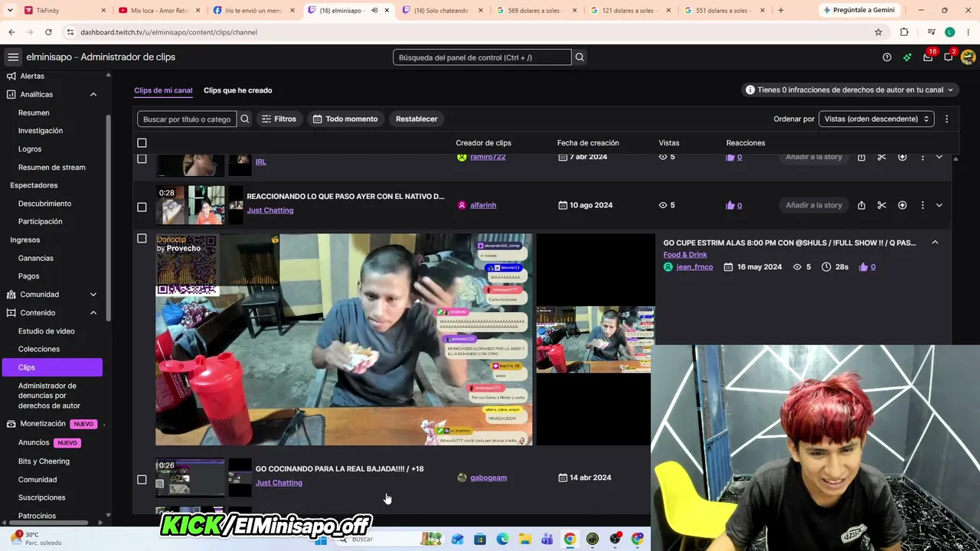Switch to Clips de mi canal tab
The image size is (980, 551).
pos(163,90)
